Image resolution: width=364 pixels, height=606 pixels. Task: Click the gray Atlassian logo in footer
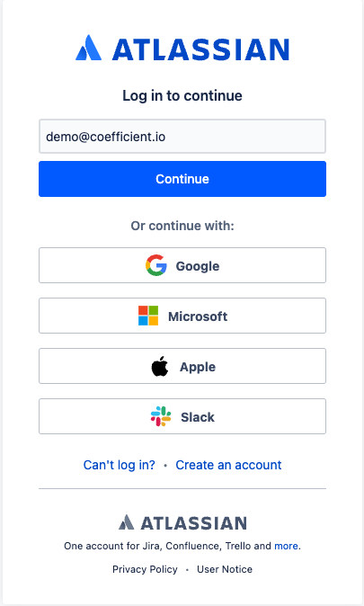click(127, 522)
